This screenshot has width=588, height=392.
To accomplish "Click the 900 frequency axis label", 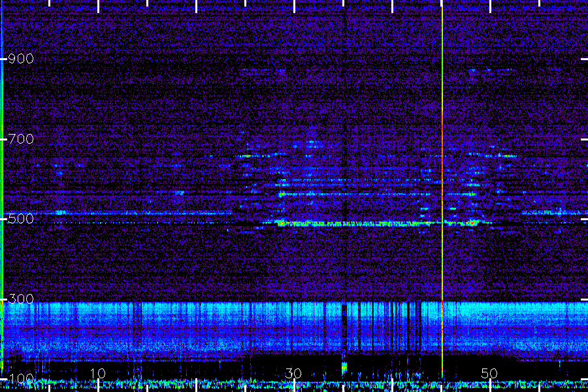I will coord(21,59).
